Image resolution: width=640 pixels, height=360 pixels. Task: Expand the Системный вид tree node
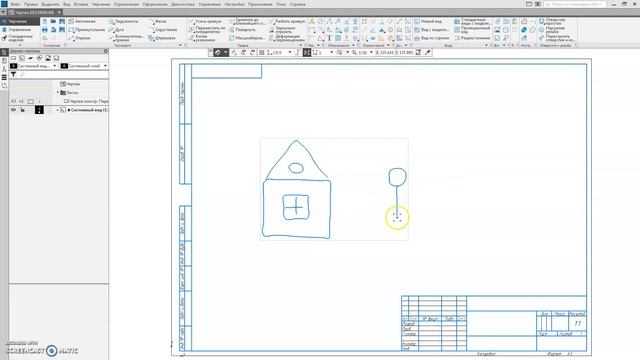pos(58,110)
